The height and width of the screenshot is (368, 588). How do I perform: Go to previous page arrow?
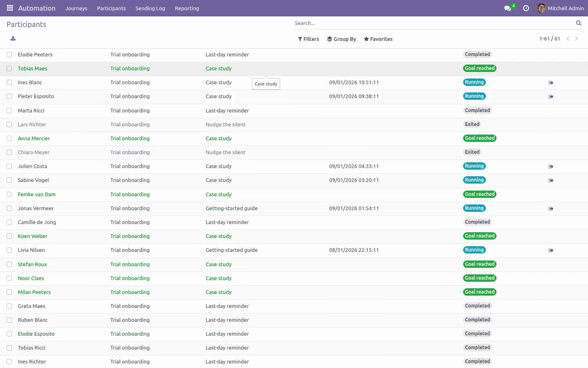568,39
